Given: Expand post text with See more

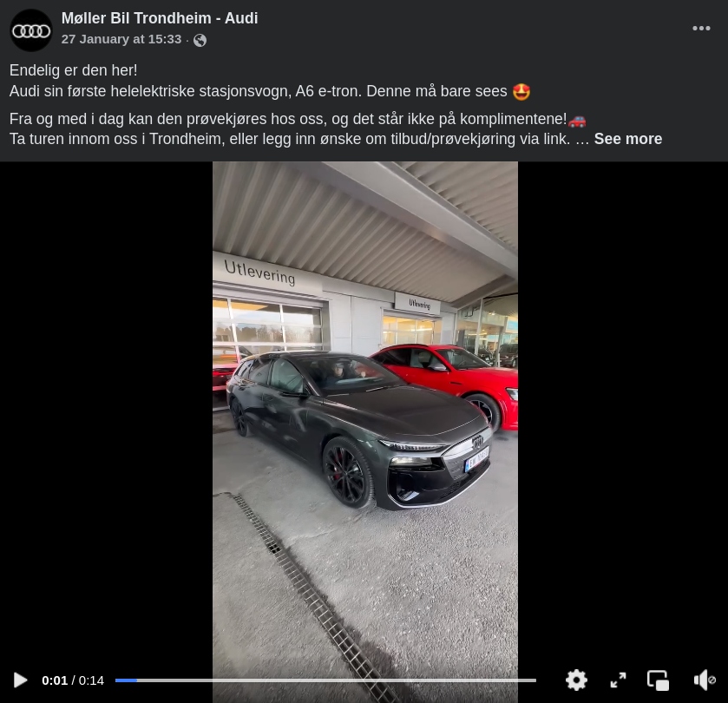Looking at the screenshot, I should coord(627,139).
